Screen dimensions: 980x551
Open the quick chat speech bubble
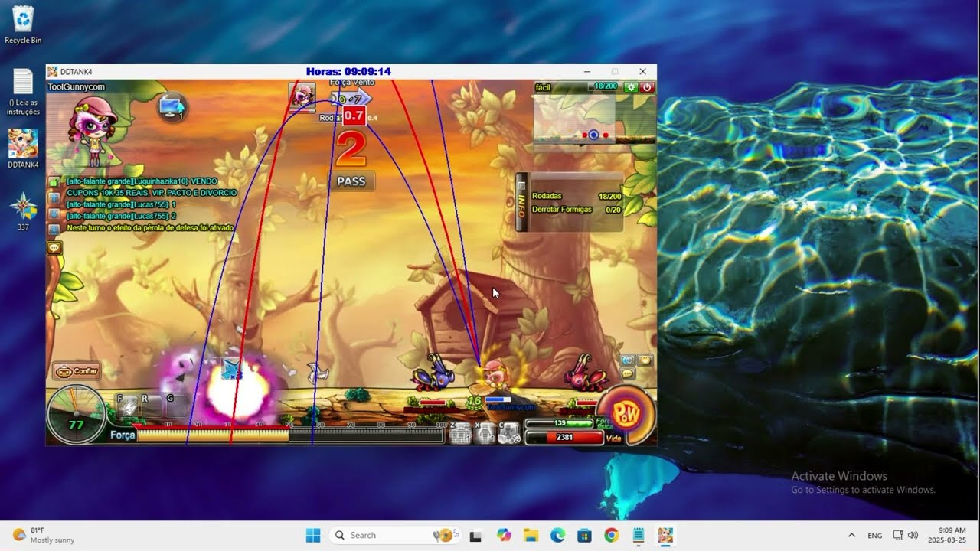point(628,373)
